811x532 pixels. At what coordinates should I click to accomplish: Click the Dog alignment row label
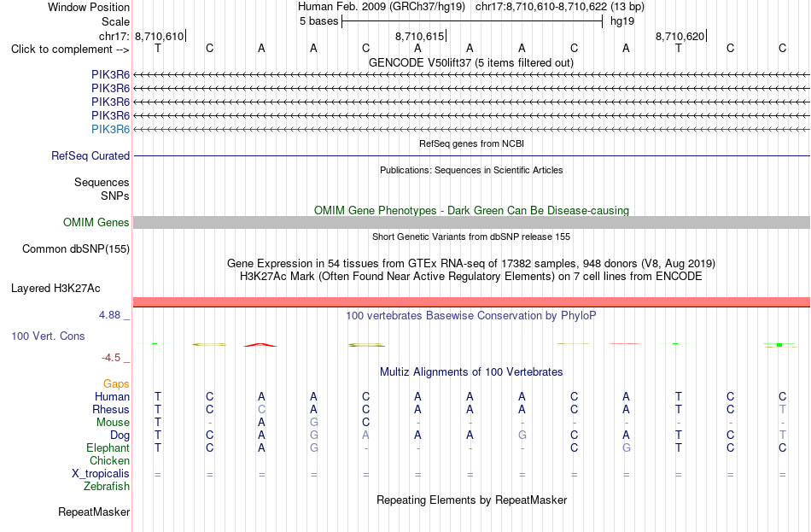pyautogui.click(x=120, y=436)
